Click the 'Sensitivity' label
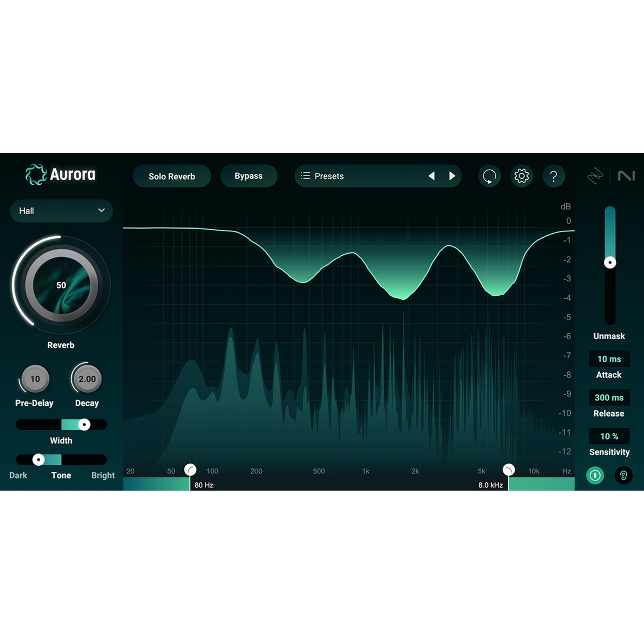Image resolution: width=644 pixels, height=644 pixels. (609, 452)
